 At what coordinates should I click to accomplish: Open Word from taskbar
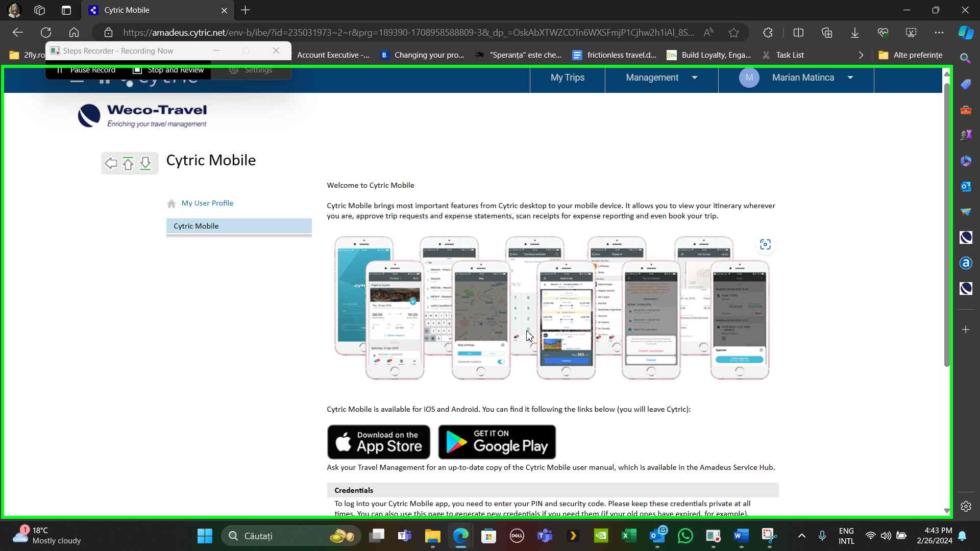[x=741, y=536]
